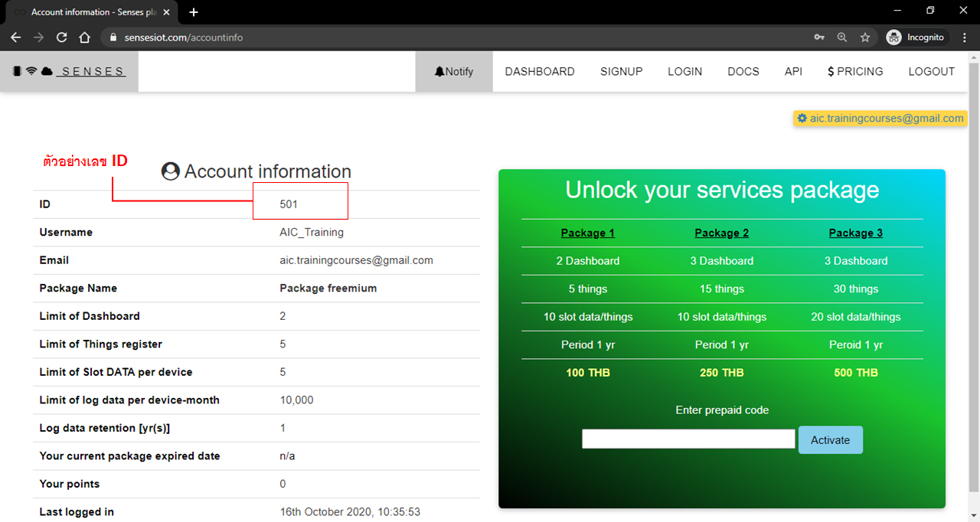Open Chrome three-dot menu
The width and height of the screenshot is (980, 522).
965,38
